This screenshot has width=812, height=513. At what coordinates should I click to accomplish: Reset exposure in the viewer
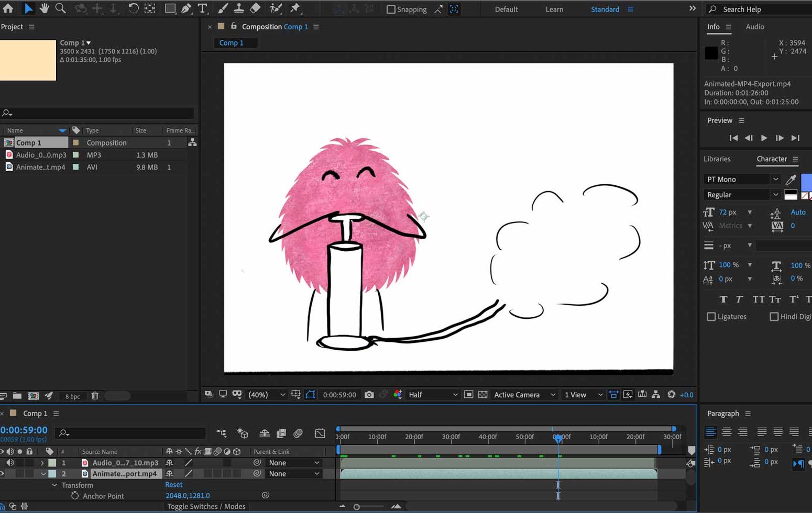point(672,395)
